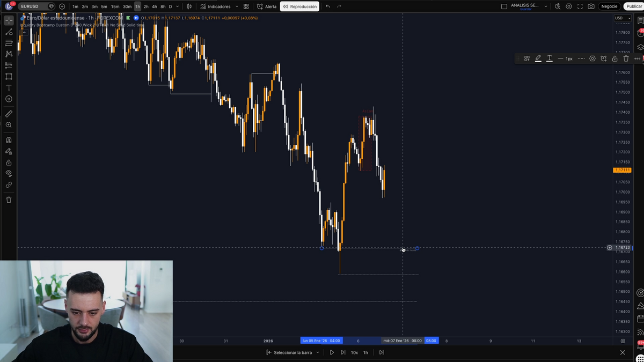Select the crosshair cursor tool
Screen dimensions: 644x362
pos(9,20)
